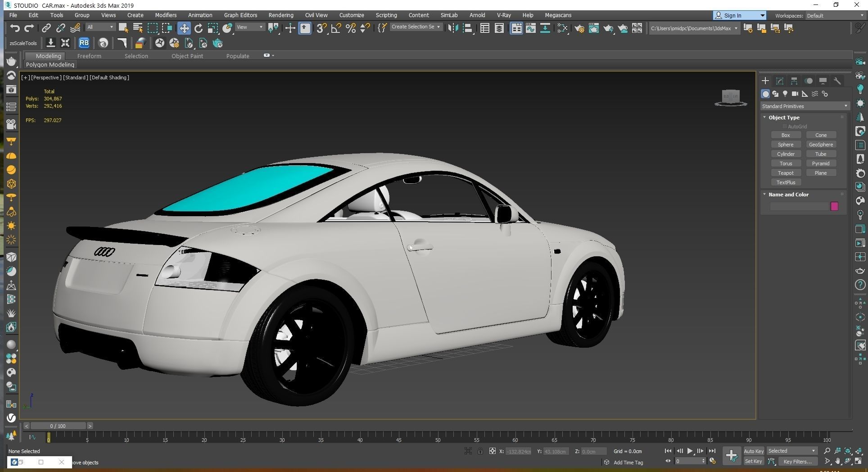Select the Select and Link tool
Screen dimensions: 868x472
coord(46,28)
